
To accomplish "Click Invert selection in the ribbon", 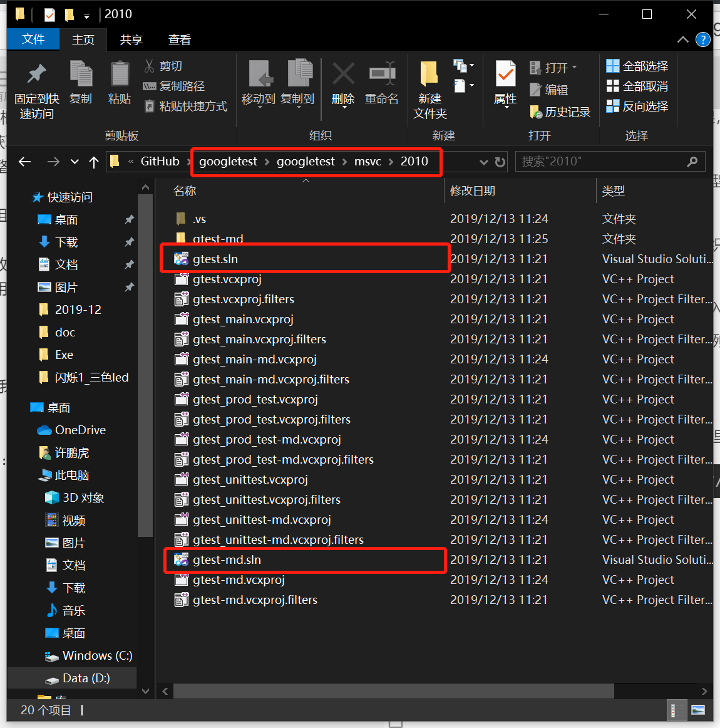I will (637, 107).
